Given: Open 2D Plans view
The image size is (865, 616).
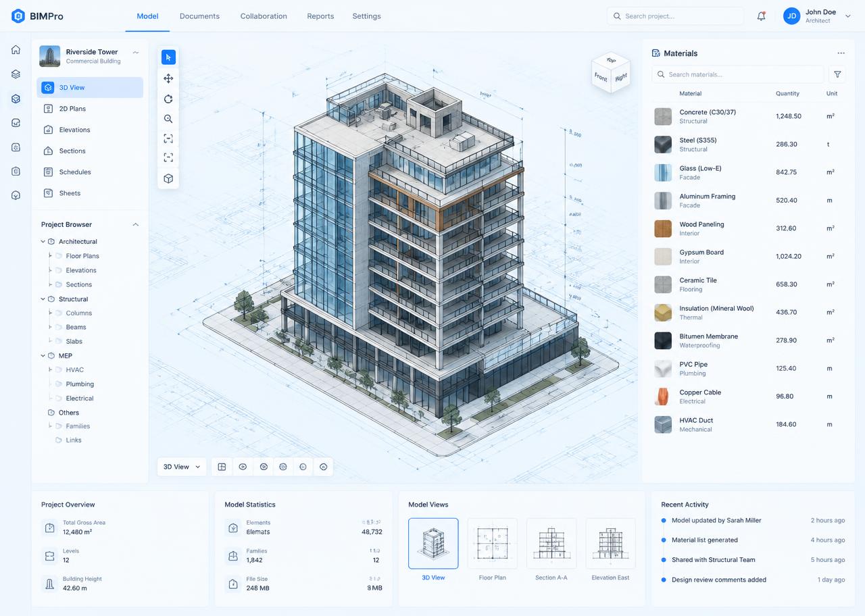Looking at the screenshot, I should [90, 109].
